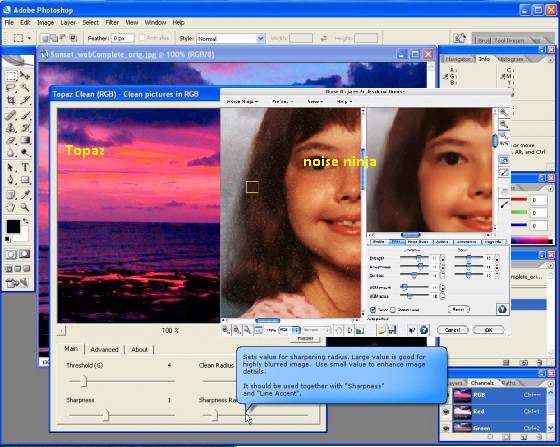Click the save disk icon in Noise Ninja bottom bar

(x=392, y=330)
